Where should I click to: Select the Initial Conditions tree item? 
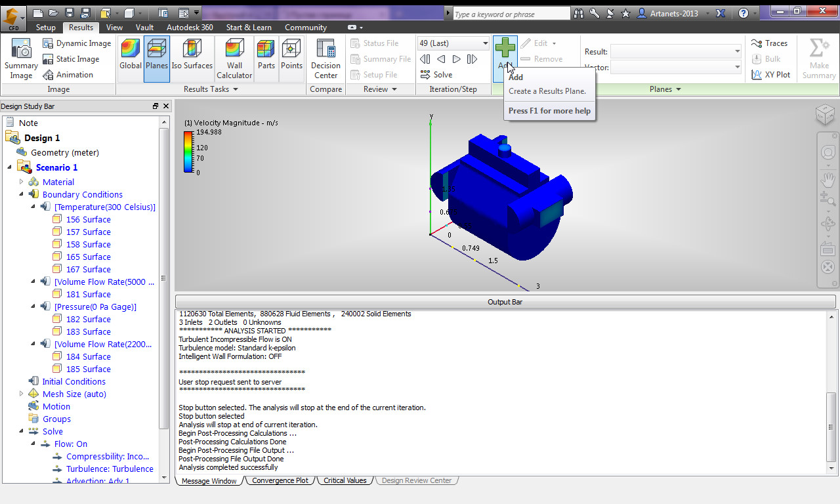point(73,382)
